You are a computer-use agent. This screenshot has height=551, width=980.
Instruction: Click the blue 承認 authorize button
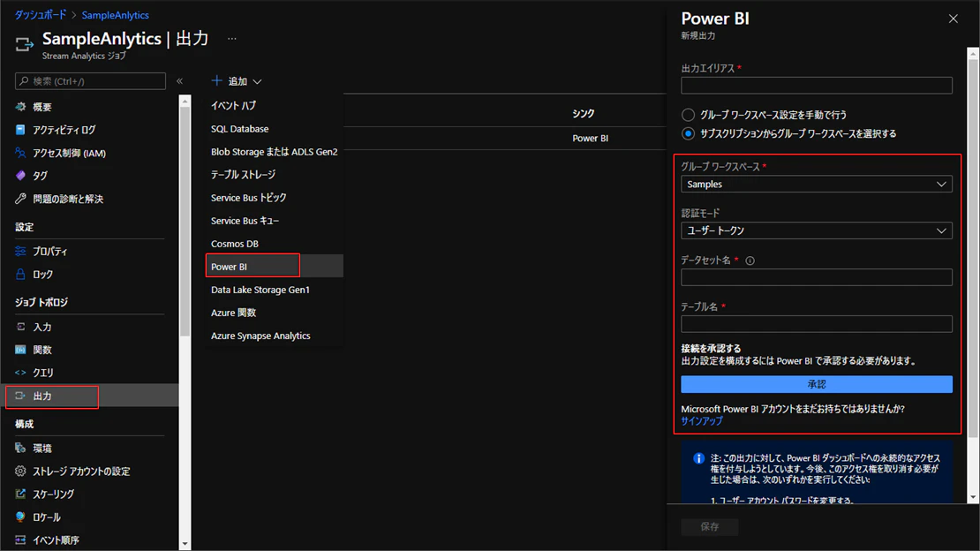tap(817, 384)
